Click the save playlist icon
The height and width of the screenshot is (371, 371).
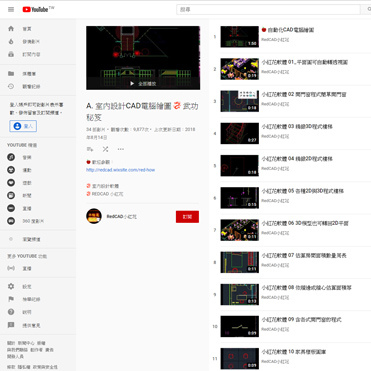[90, 149]
